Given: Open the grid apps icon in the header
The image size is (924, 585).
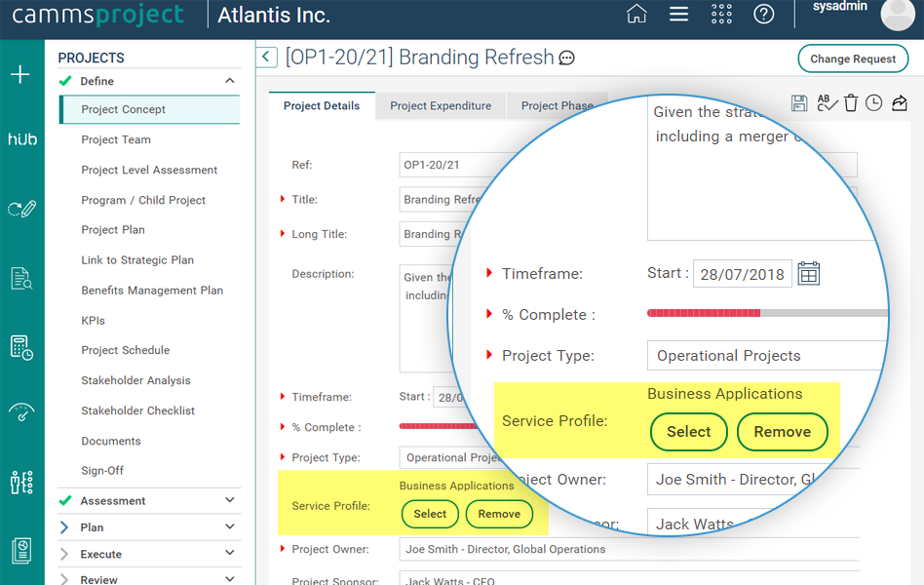Looking at the screenshot, I should (721, 14).
